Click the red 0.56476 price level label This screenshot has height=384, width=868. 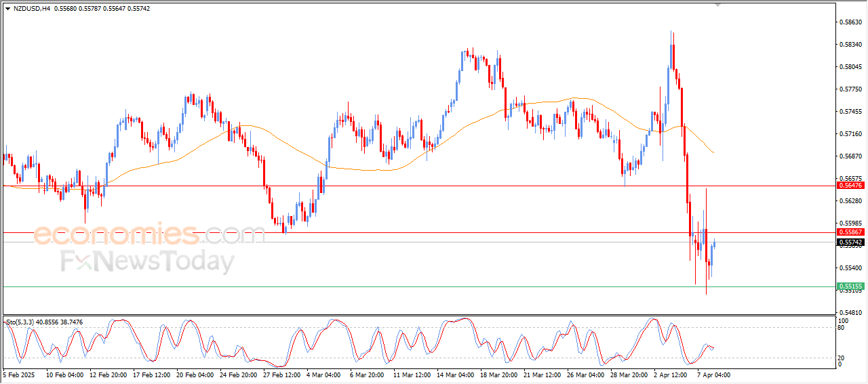850,185
